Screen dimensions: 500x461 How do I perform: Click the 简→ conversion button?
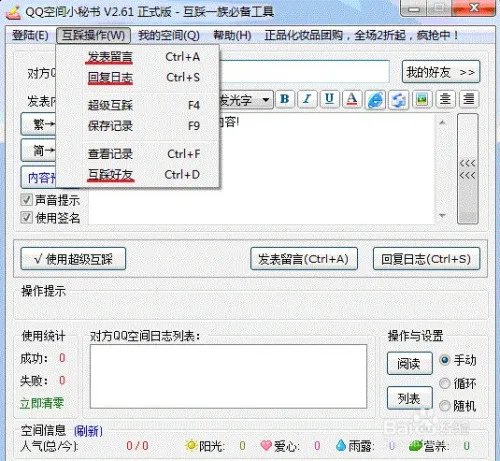pos(38,151)
